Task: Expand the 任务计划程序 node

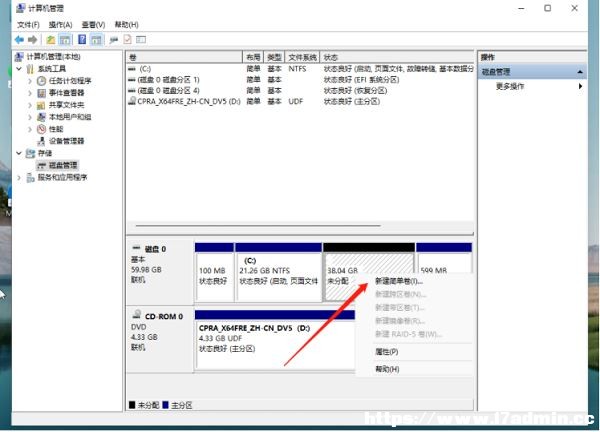Action: (x=30, y=81)
